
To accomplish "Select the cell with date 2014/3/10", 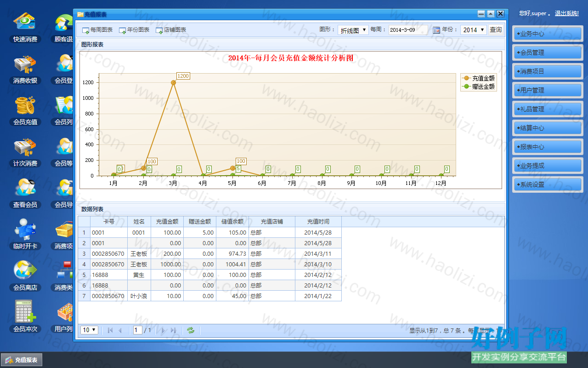I will [x=318, y=264].
